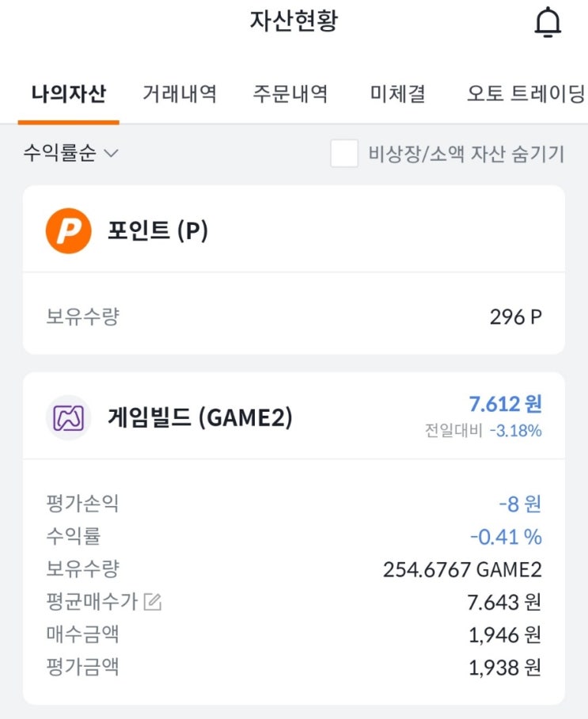Tap the 평균매수가 label
588x719 pixels.
click(92, 602)
